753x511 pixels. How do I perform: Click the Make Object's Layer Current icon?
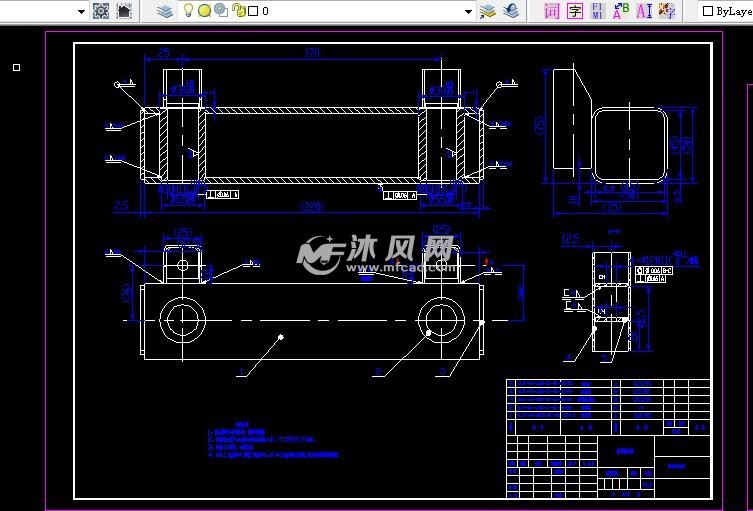tap(488, 11)
